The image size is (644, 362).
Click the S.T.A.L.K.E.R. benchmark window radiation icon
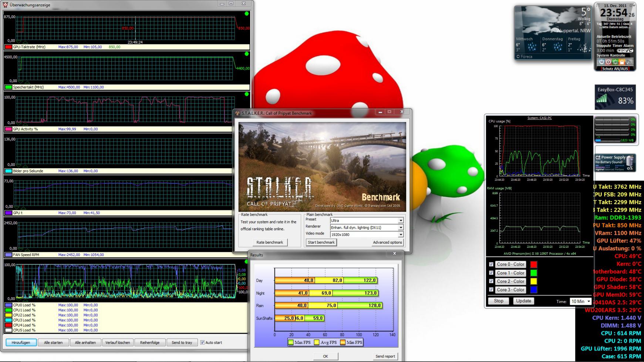pyautogui.click(x=237, y=113)
